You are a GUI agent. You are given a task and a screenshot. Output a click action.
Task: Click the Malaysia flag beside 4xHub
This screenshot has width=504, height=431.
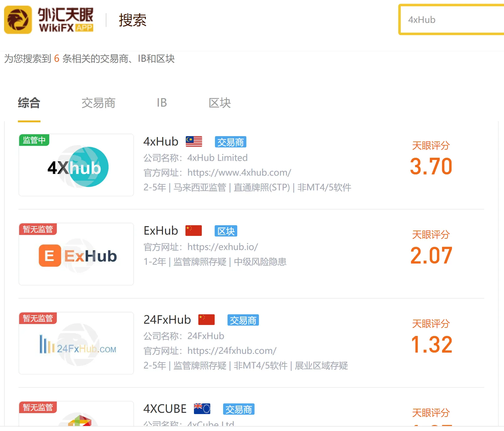click(x=194, y=142)
